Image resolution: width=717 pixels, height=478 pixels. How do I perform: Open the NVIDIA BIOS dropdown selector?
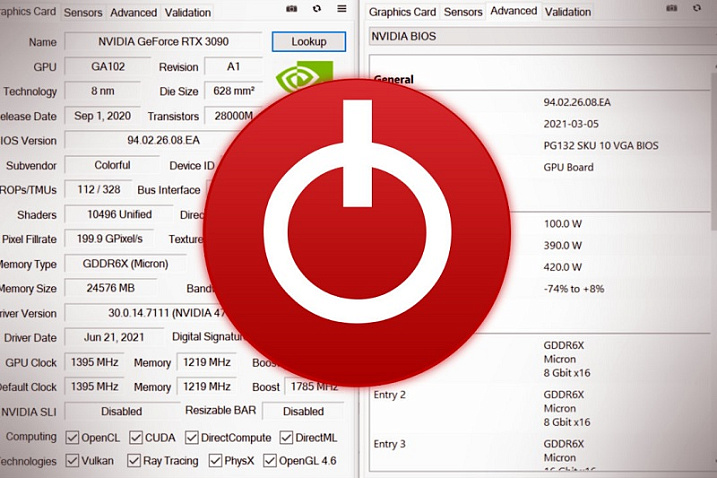click(x=543, y=36)
